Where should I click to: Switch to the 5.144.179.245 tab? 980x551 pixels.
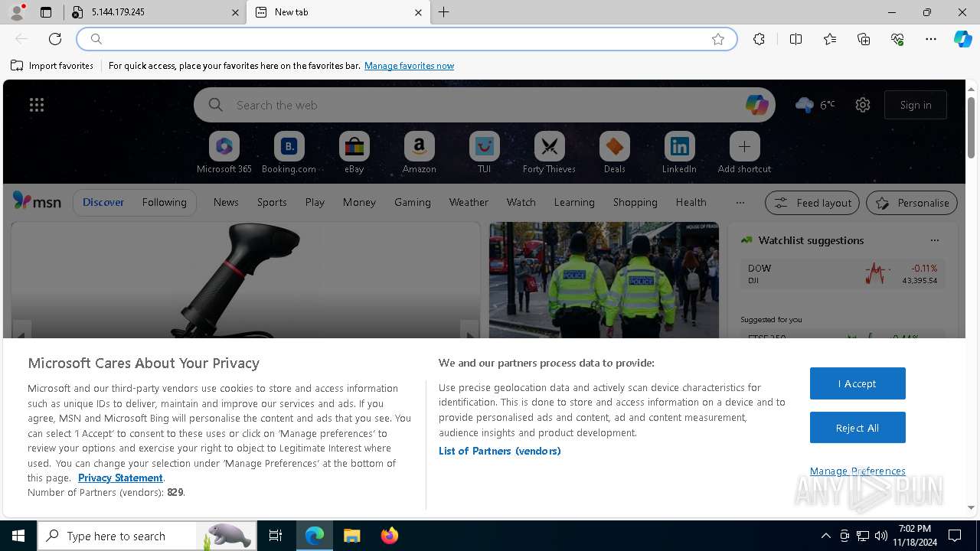tap(155, 12)
